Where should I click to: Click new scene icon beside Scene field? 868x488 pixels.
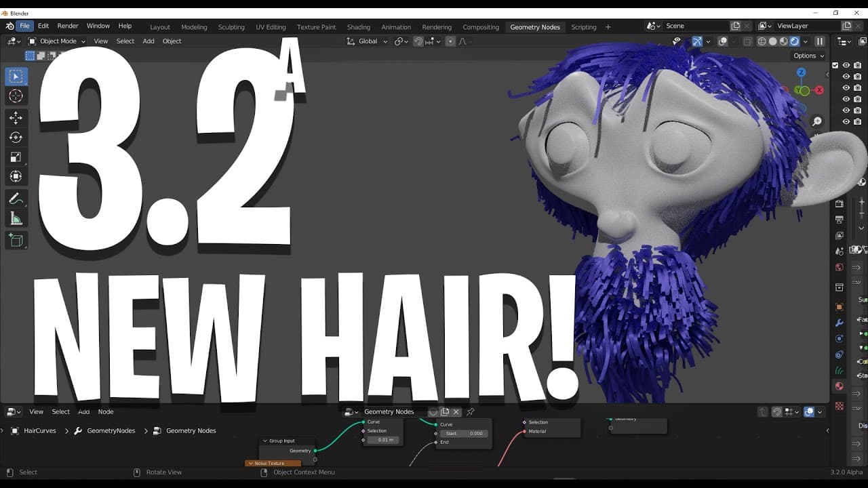click(736, 26)
